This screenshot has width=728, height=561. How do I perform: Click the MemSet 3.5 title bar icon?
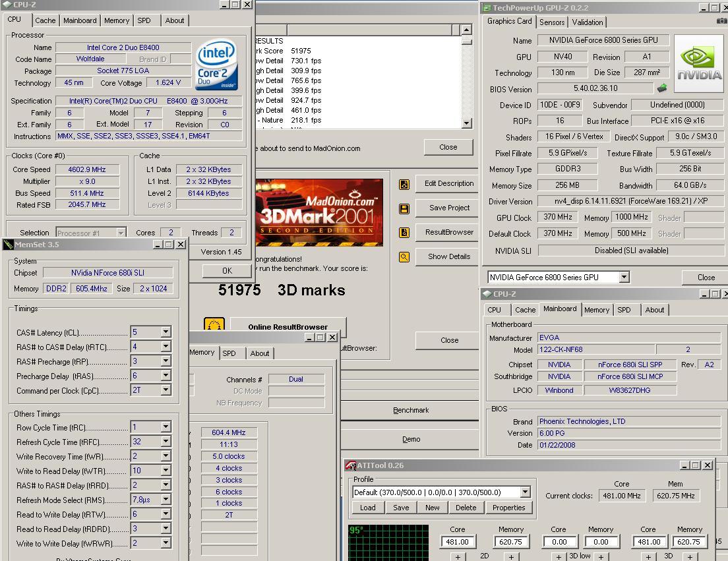[8, 245]
